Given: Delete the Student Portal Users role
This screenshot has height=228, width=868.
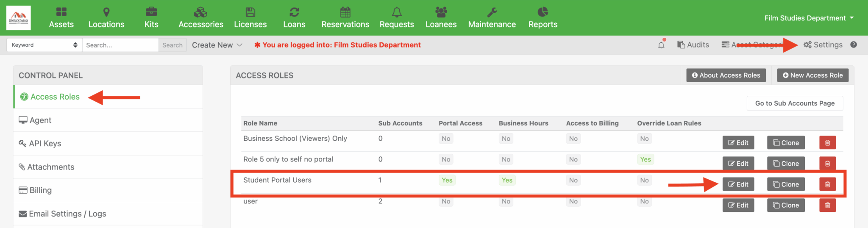Looking at the screenshot, I should tap(827, 184).
